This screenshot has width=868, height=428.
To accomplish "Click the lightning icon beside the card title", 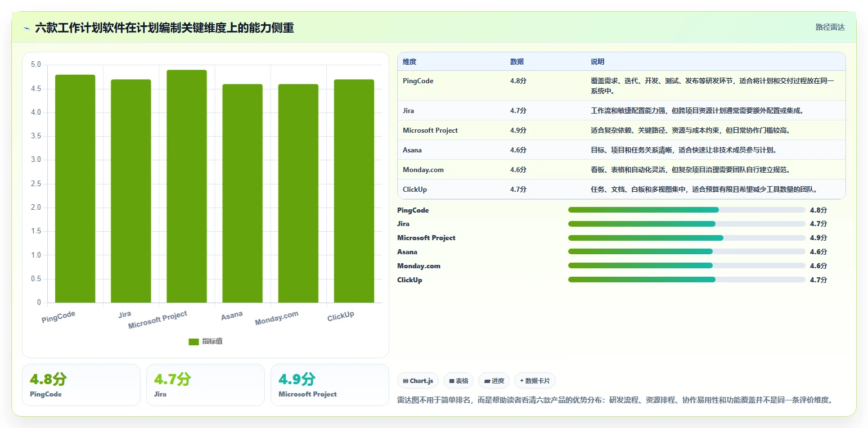I will [27, 28].
